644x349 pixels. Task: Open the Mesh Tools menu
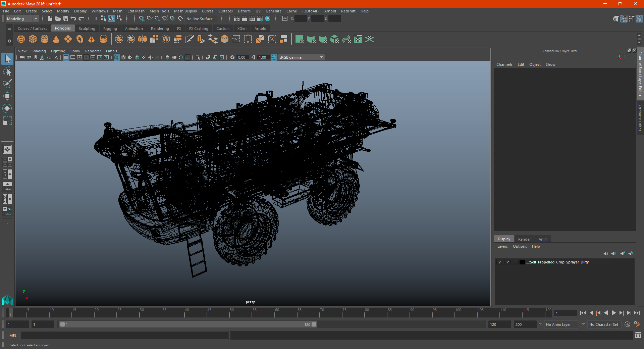pyautogui.click(x=159, y=11)
